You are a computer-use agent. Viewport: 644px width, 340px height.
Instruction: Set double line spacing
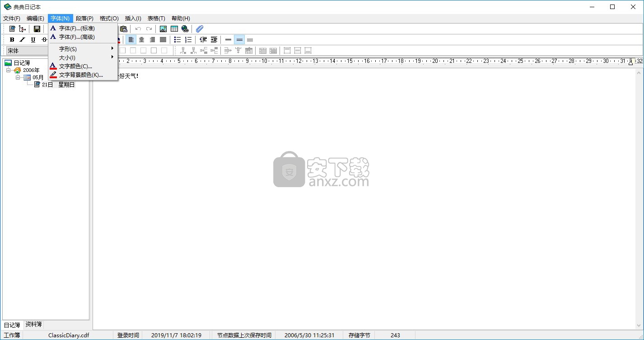[x=250, y=40]
